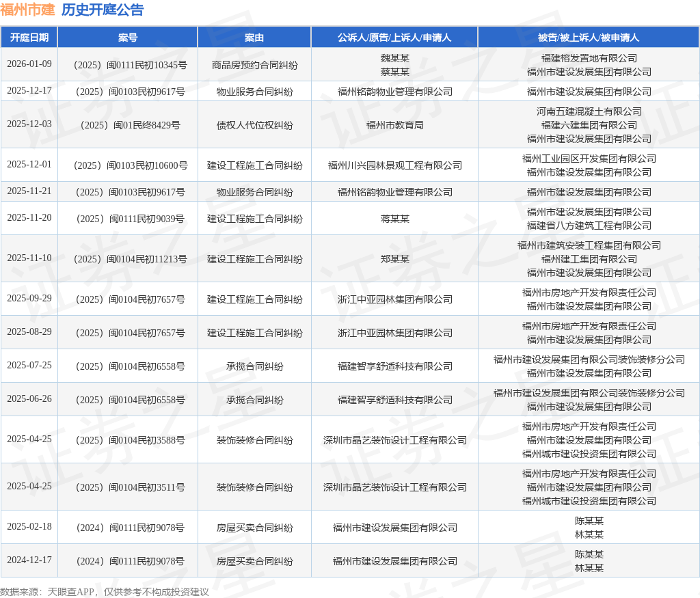Screen dimensions: 700x598
Task: Select the date 2025-11-21
Action: pos(29,191)
